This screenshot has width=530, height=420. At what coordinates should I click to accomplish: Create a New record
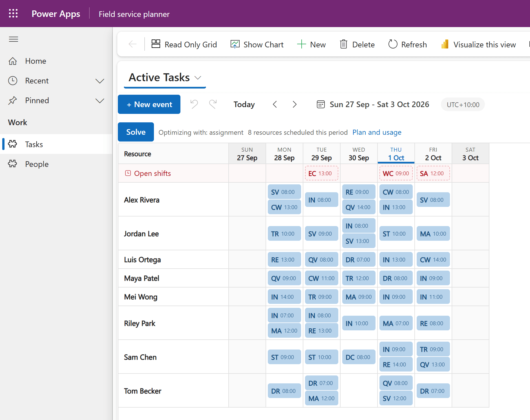click(311, 44)
